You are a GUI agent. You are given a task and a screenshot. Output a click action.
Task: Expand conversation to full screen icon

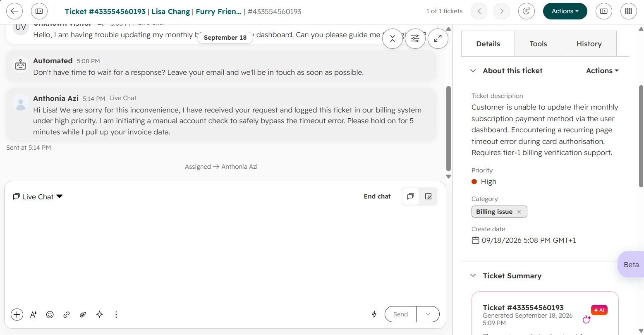click(x=438, y=39)
